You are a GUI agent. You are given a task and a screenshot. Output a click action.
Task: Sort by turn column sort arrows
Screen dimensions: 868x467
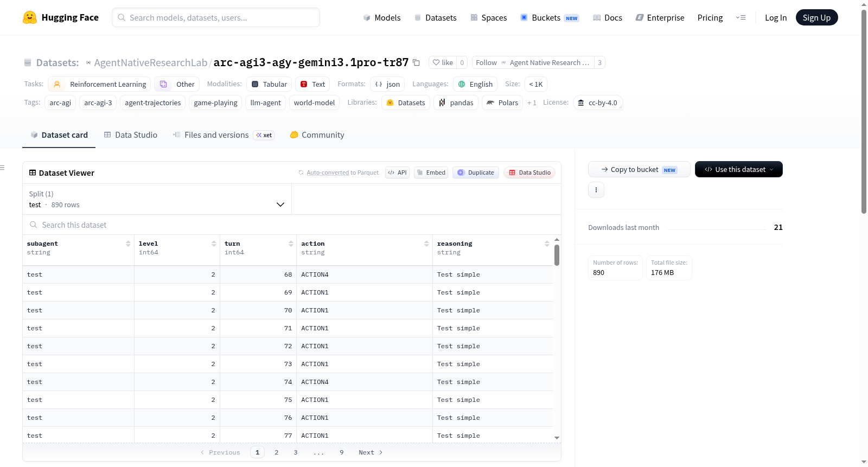pos(291,244)
